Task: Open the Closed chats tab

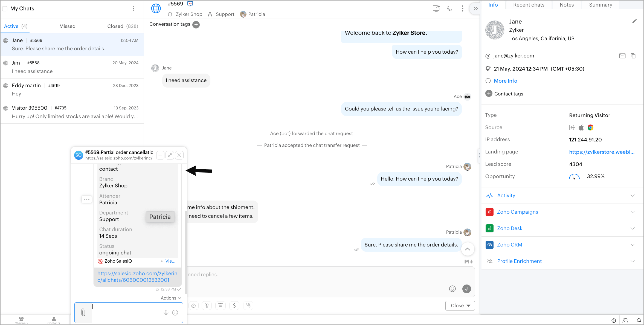Action: coord(122,26)
